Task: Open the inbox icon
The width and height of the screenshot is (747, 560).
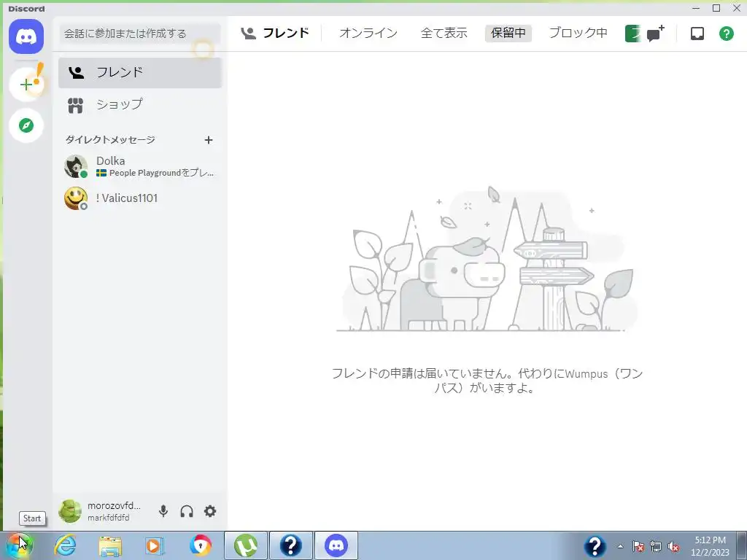Action: (697, 34)
